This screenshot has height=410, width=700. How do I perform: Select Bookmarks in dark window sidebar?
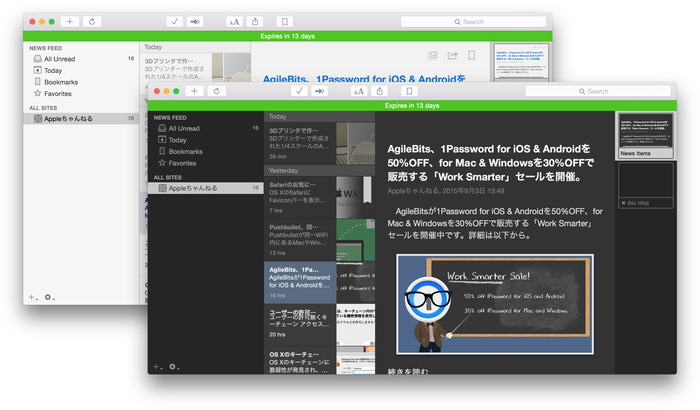pos(206,151)
